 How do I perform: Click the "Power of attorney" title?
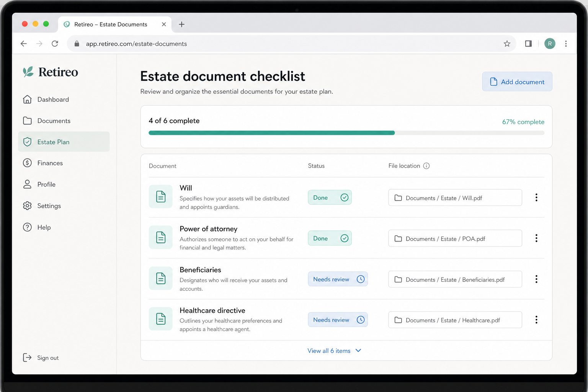(x=208, y=229)
